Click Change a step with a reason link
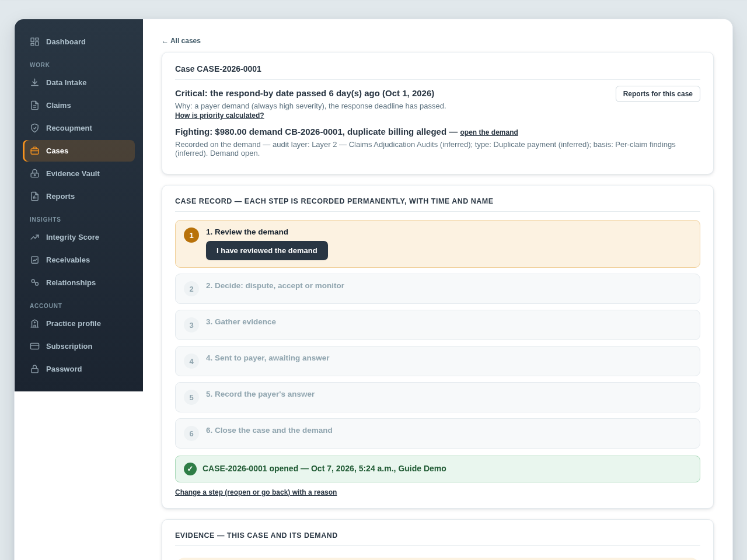Screen dimensions: 747x560 click(x=256, y=492)
